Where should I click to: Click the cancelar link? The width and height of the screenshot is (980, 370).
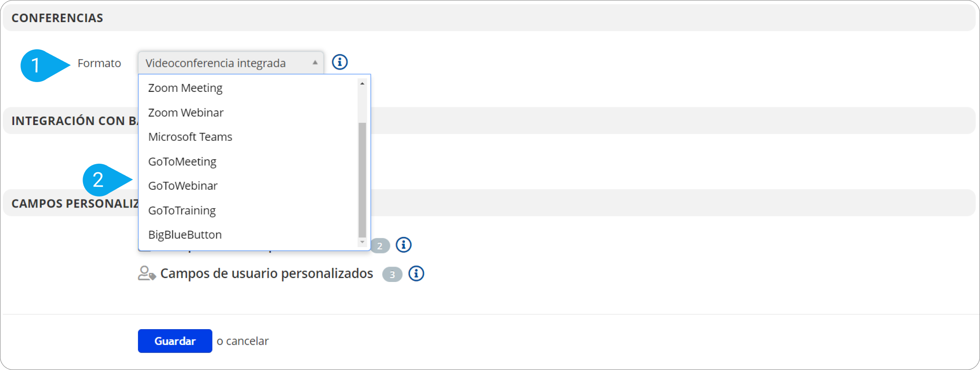click(x=247, y=341)
